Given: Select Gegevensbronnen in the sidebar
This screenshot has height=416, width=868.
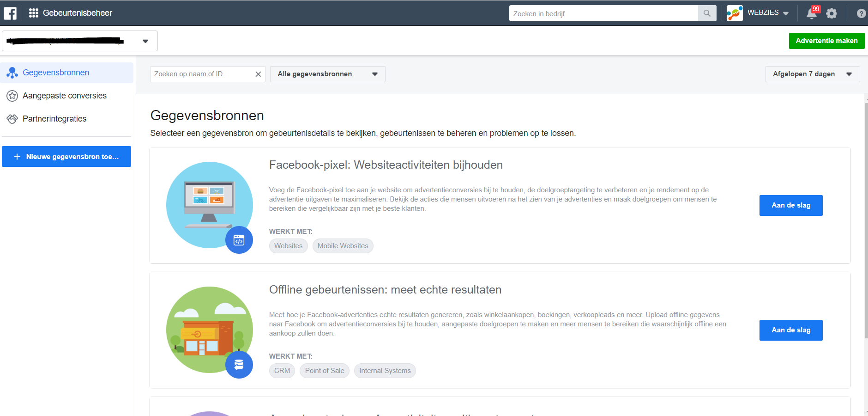Looking at the screenshot, I should click(x=67, y=73).
